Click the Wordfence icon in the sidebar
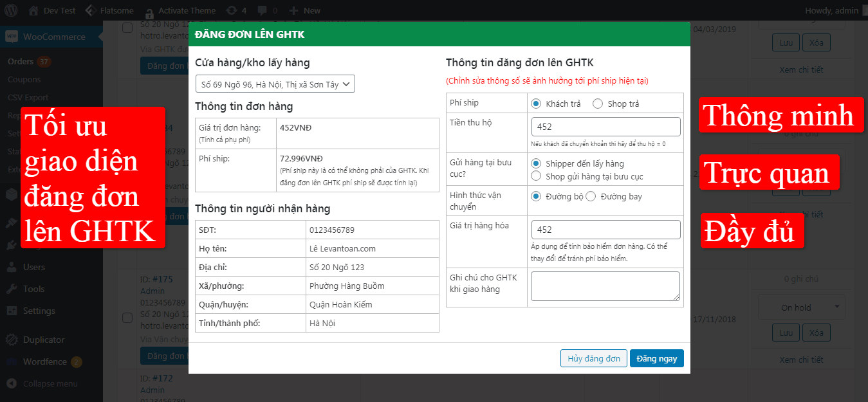This screenshot has width=868, height=402. pos(11,361)
